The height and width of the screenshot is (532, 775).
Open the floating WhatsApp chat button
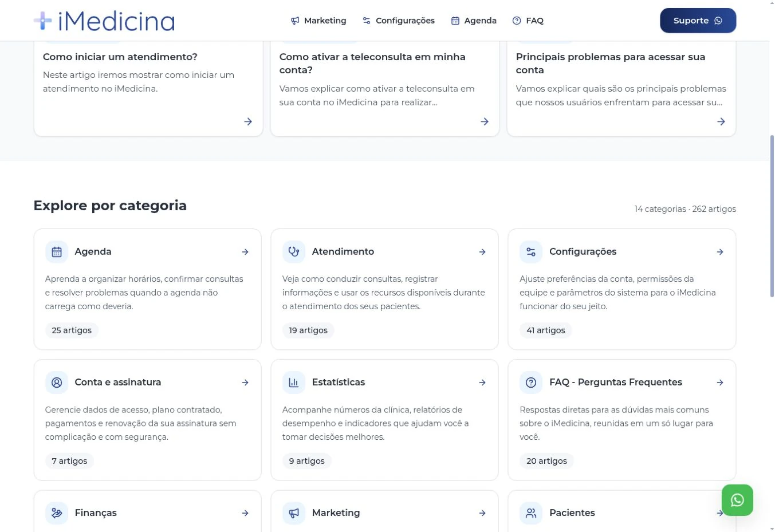point(737,500)
